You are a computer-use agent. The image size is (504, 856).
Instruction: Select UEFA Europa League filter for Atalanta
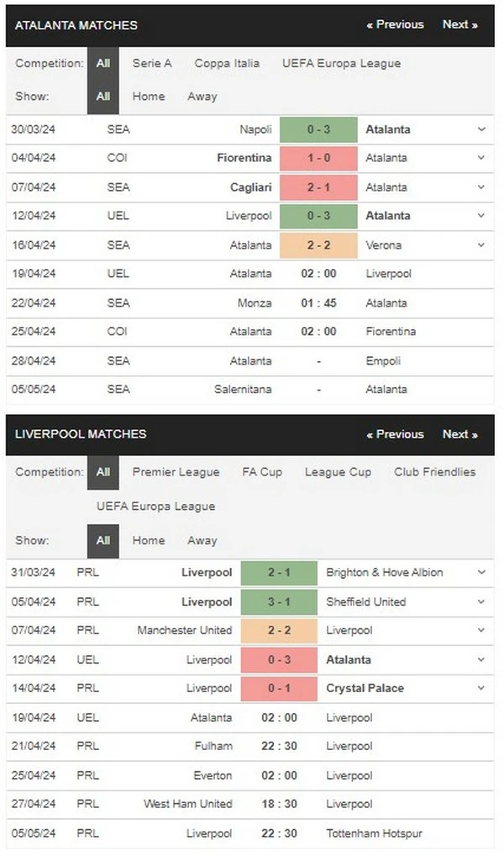(x=341, y=63)
